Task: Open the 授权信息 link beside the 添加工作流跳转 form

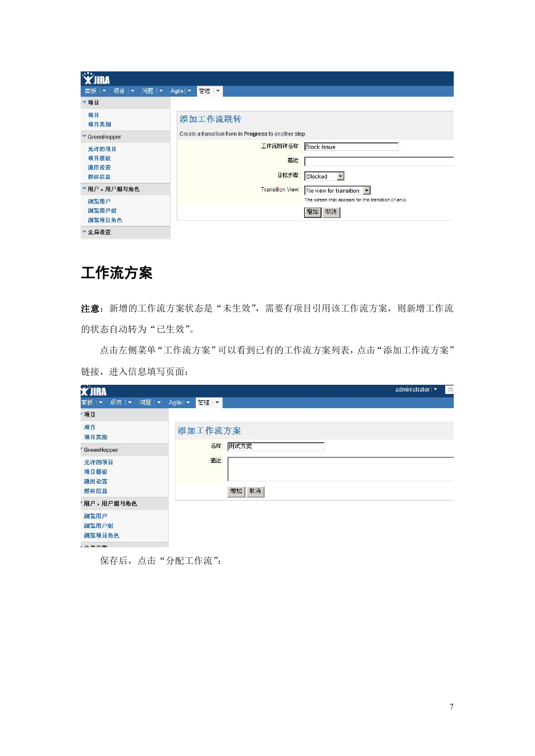Action: click(x=99, y=177)
